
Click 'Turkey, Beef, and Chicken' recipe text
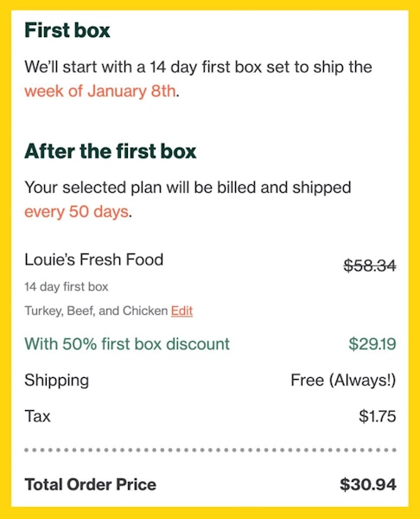coord(96,311)
